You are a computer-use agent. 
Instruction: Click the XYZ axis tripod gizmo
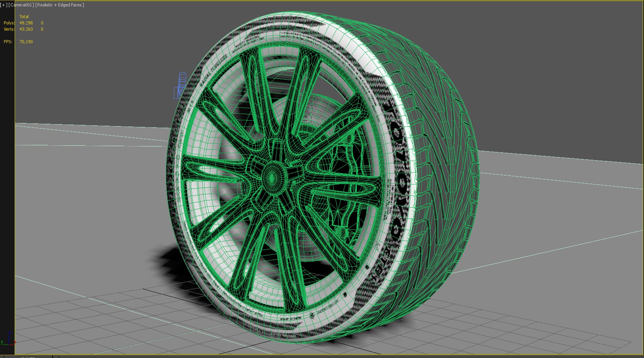pos(8,339)
